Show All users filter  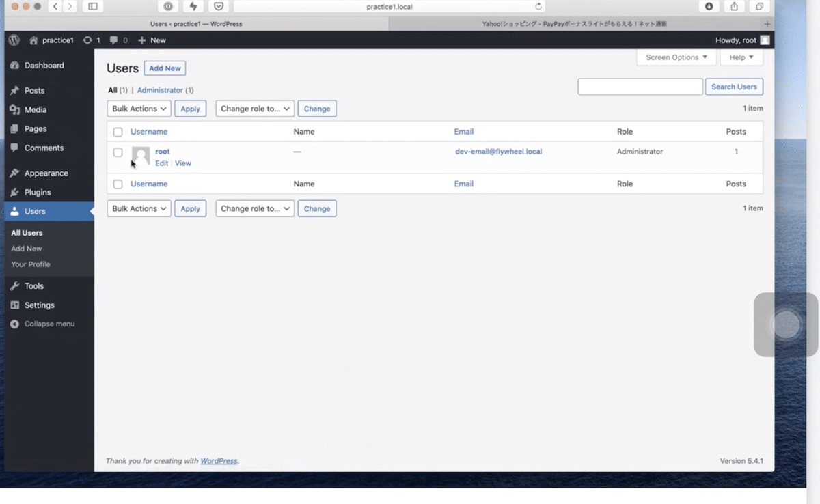112,90
